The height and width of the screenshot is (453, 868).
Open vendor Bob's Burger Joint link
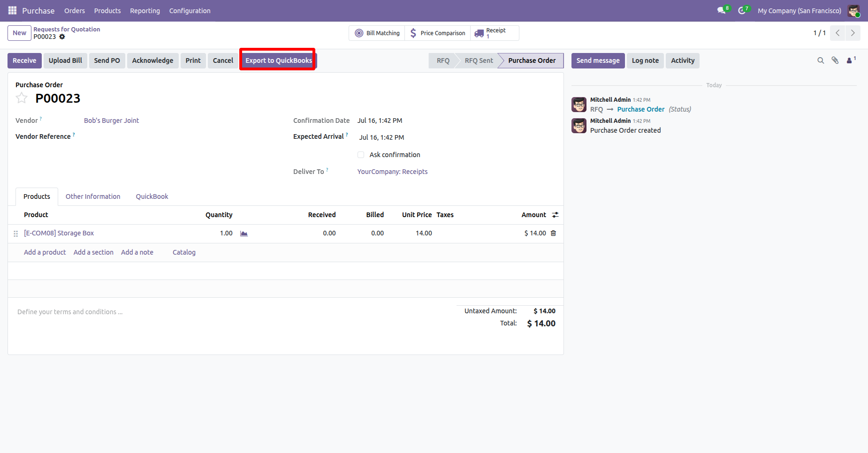click(112, 121)
